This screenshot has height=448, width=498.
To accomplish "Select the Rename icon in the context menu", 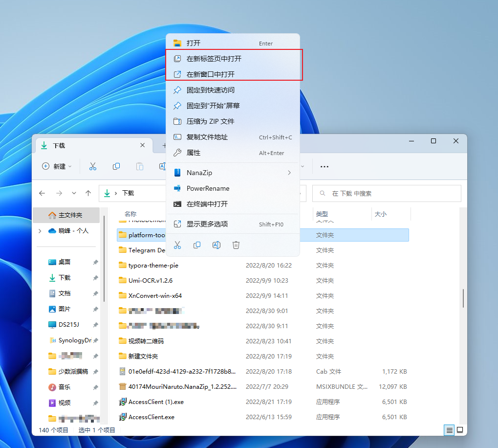I will (217, 245).
